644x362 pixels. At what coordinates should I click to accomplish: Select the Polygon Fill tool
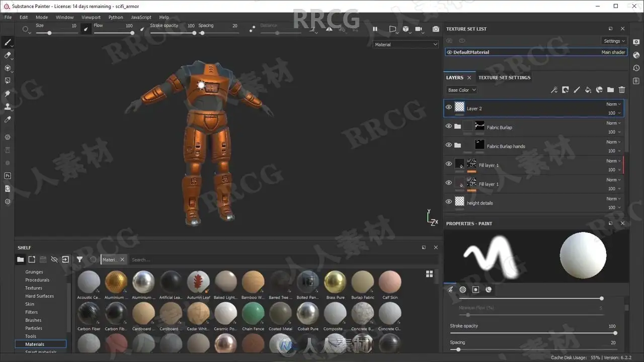[8, 80]
